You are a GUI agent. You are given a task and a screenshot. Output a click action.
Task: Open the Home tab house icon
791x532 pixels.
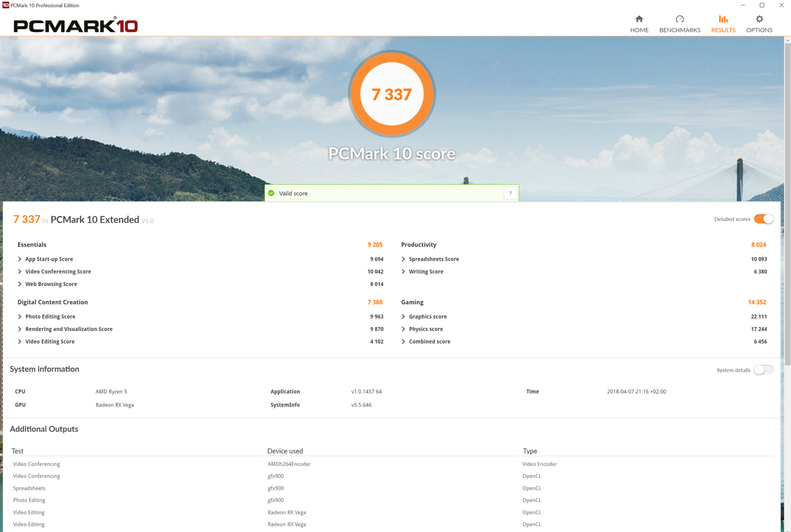pos(639,19)
